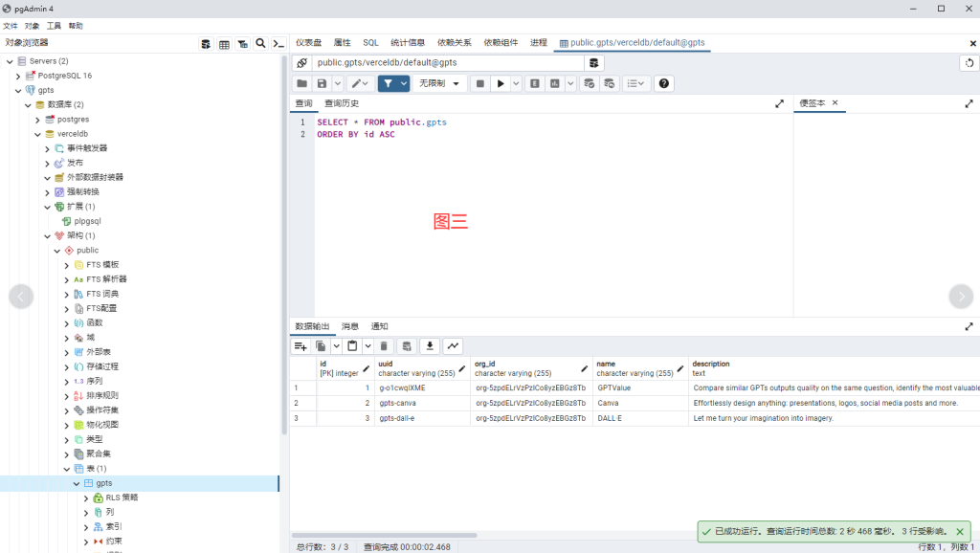Click the gpts-canva cell in uuid column

pos(422,403)
